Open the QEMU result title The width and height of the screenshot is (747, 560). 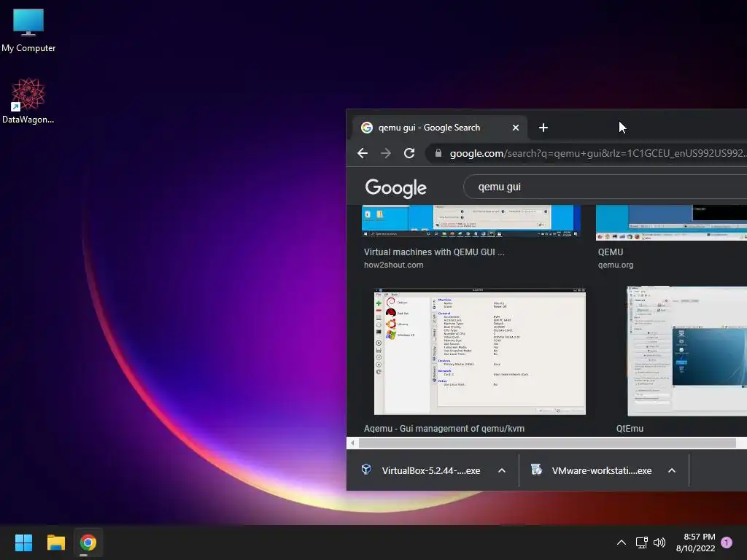[x=611, y=252]
